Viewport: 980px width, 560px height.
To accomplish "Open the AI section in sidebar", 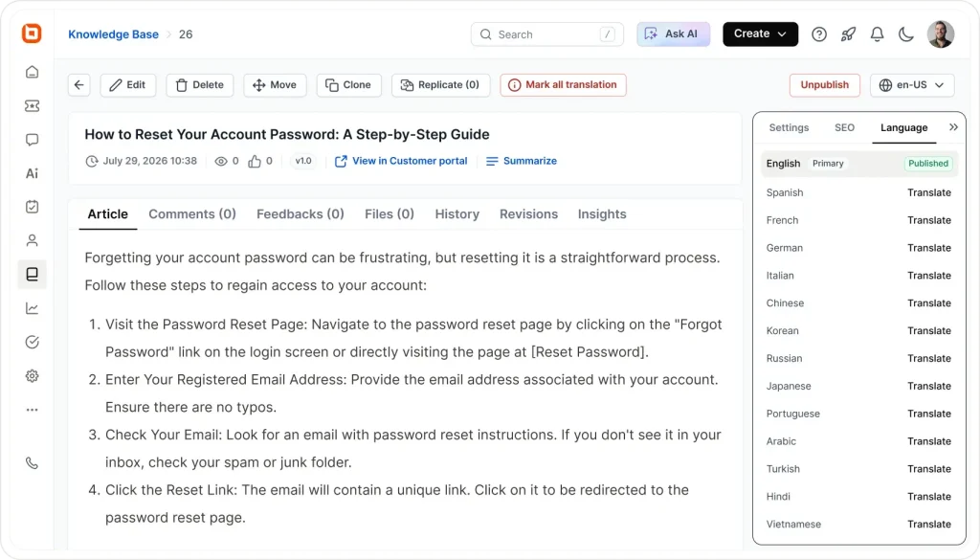I will pyautogui.click(x=32, y=174).
